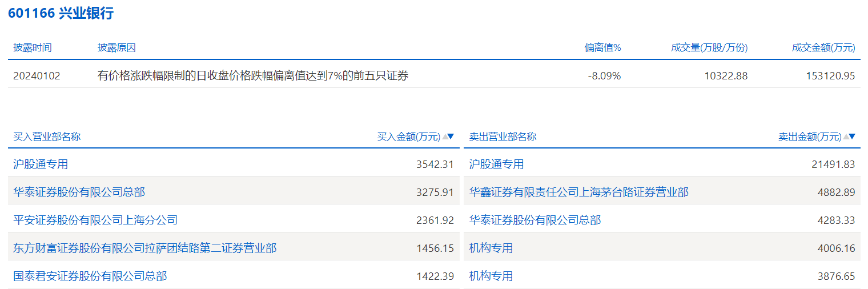
Task: Click the 成交金额(万元) column header
Action: 823,47
